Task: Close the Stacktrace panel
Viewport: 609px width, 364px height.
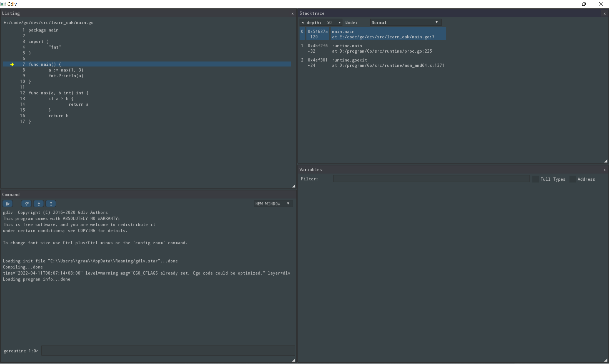Action: tap(604, 14)
